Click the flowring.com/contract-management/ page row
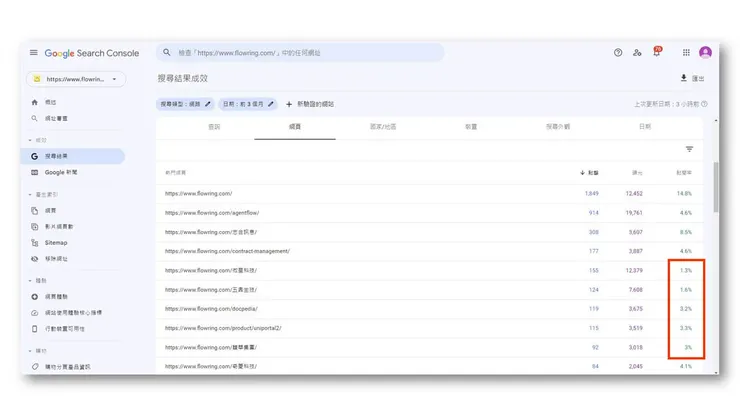Screen dimensions: 740x416 click(429, 251)
